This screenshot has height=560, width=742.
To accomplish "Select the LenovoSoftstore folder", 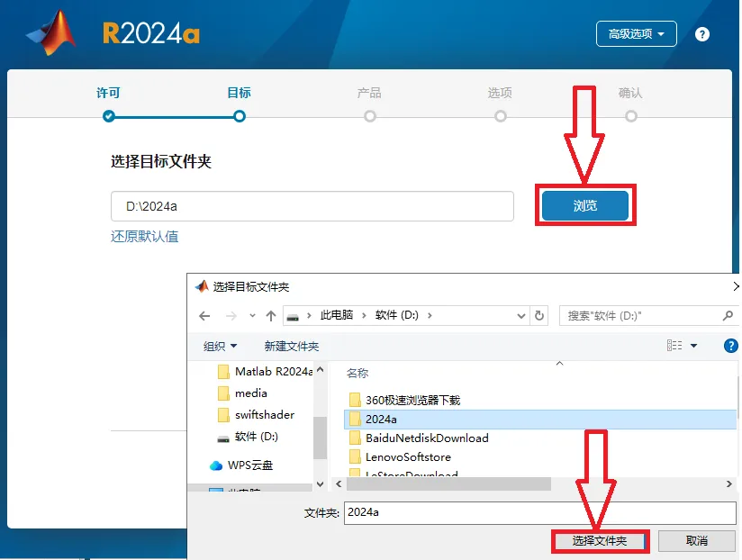I will pos(400,456).
